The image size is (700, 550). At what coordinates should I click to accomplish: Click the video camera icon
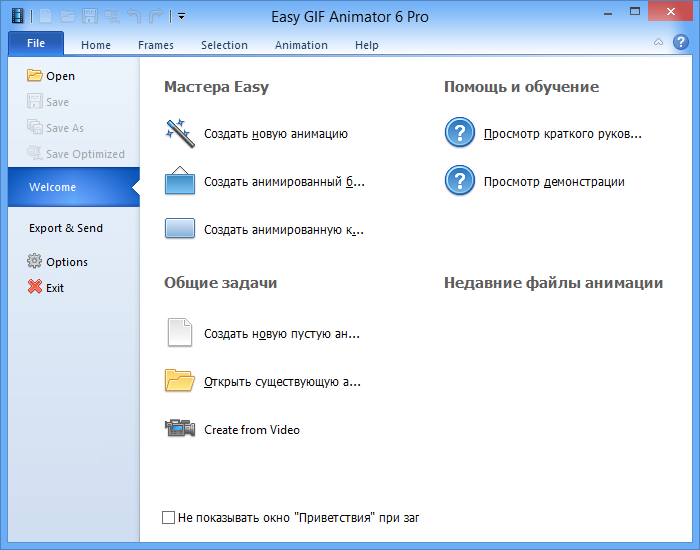click(179, 428)
